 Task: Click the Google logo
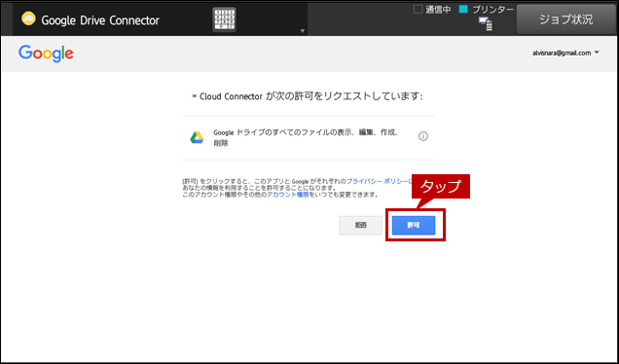pos(46,54)
